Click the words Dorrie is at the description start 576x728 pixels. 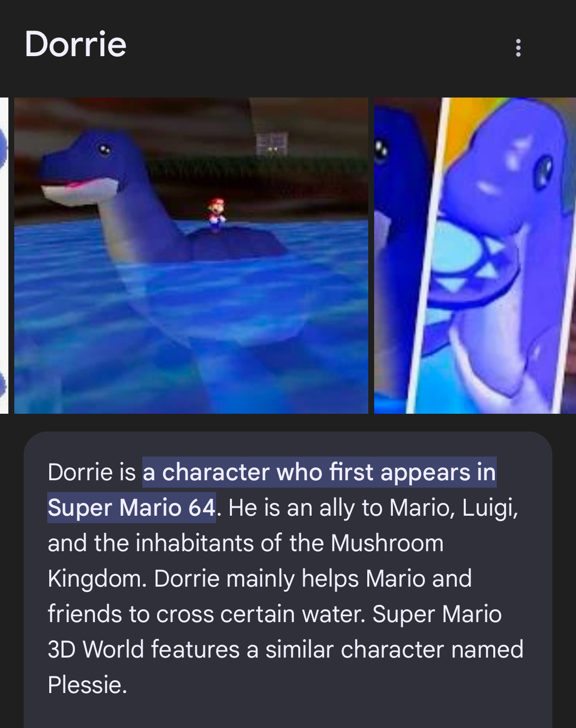point(92,472)
